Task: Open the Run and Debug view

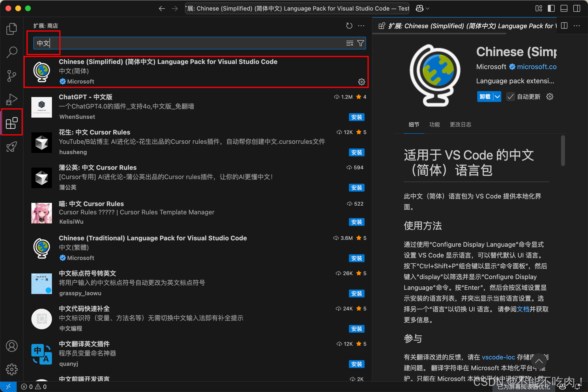Action: 12,99
